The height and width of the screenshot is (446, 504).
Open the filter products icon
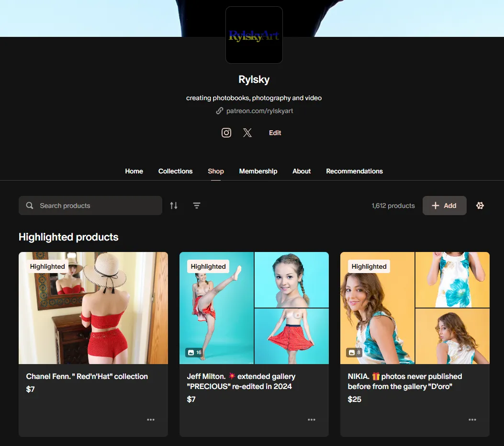(197, 206)
